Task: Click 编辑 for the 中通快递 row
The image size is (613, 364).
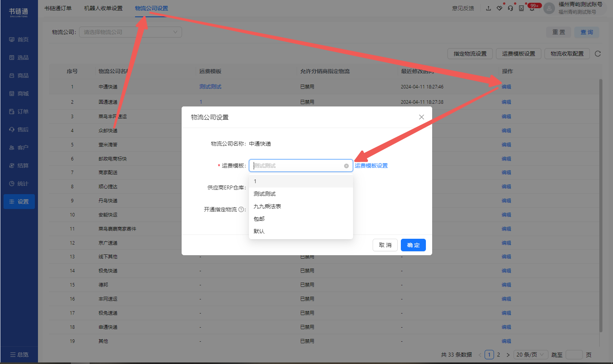Action: pyautogui.click(x=506, y=87)
